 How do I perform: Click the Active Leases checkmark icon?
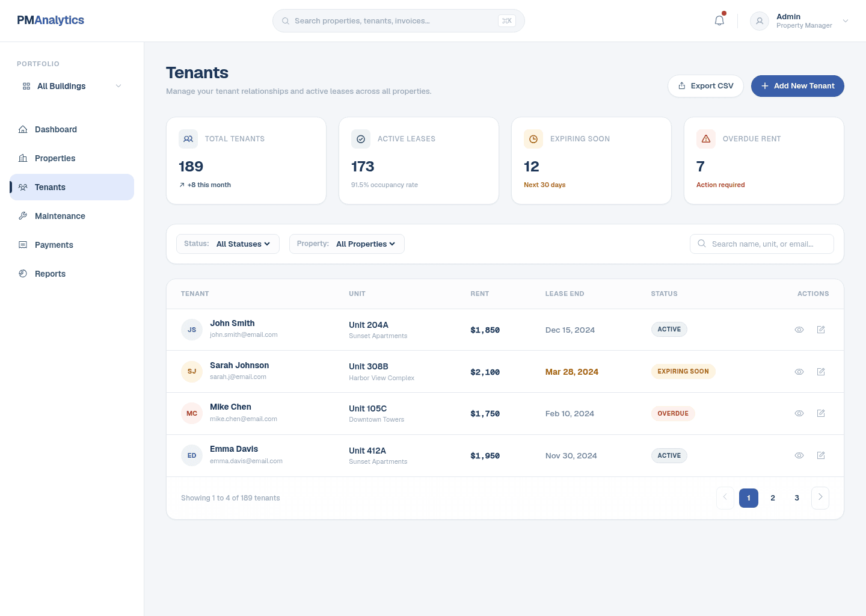point(361,139)
